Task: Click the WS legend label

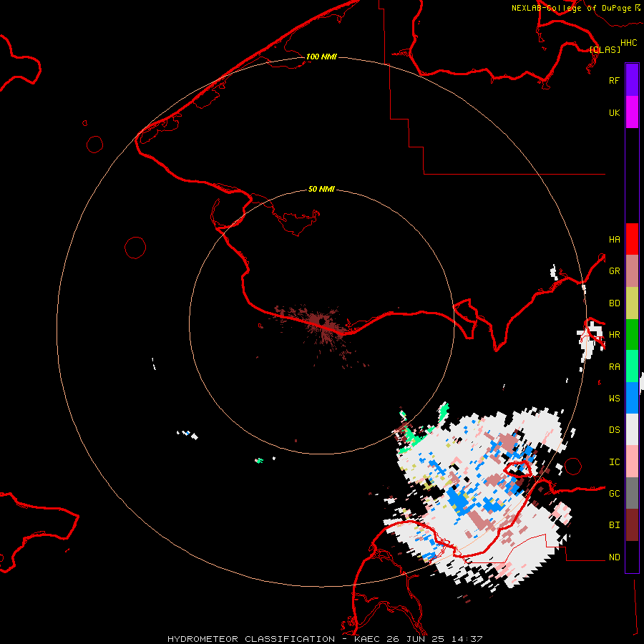Action: tap(614, 399)
